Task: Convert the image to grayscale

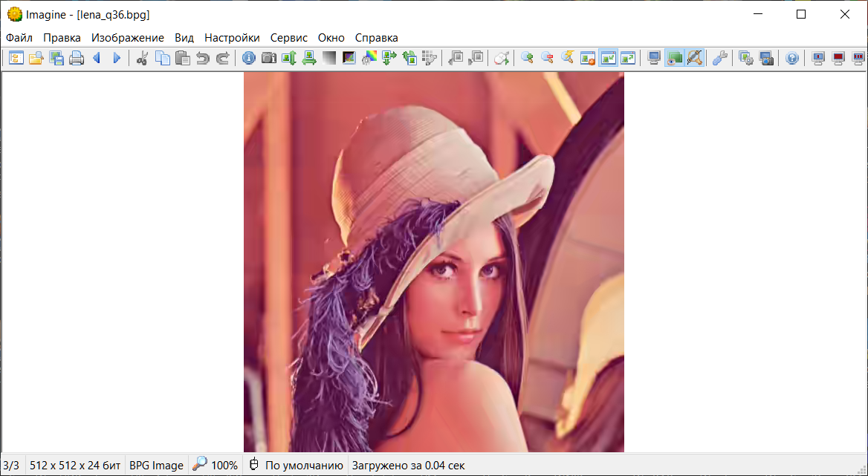Action: tap(328, 57)
